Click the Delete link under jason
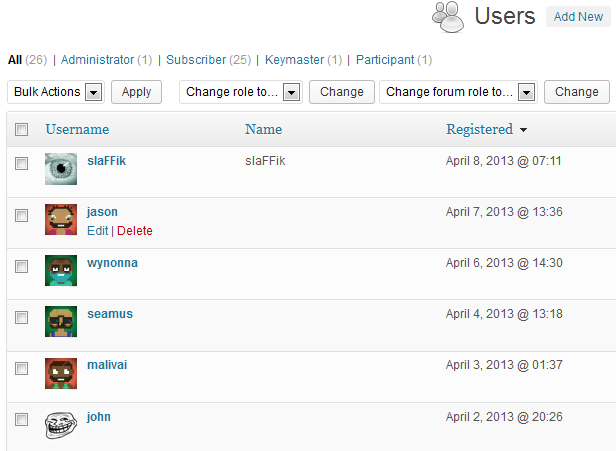Screen dimensions: 616x451 tap(135, 231)
